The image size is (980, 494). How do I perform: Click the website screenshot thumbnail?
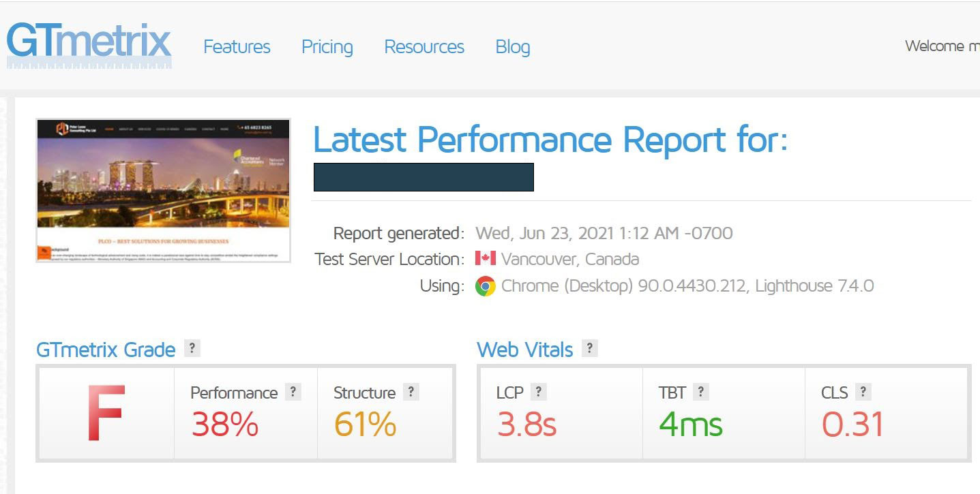point(163,190)
